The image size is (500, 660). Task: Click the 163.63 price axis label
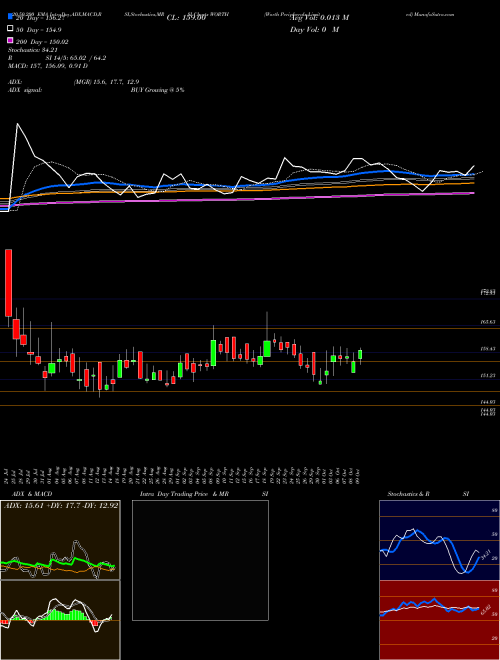pos(487,322)
